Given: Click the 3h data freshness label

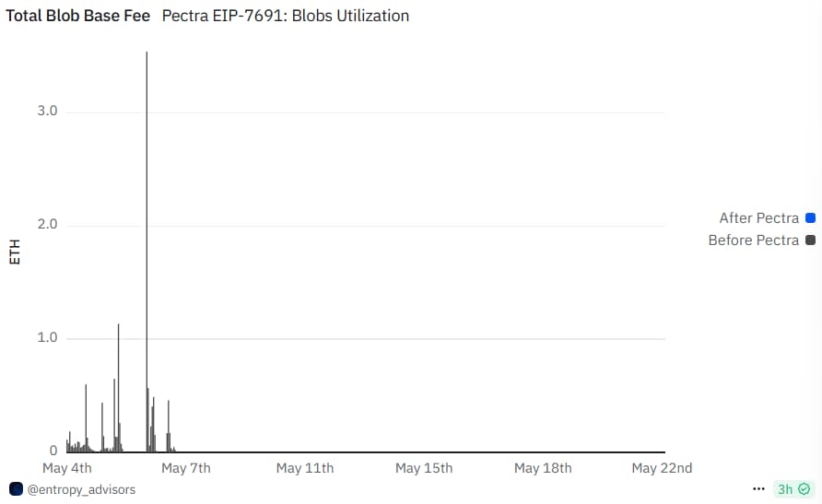Looking at the screenshot, I should (x=785, y=488).
